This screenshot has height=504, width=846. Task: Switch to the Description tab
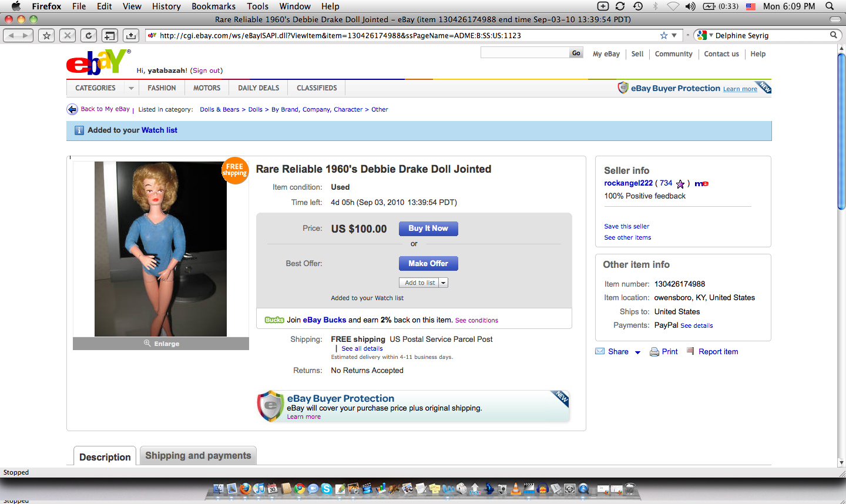coord(105,456)
